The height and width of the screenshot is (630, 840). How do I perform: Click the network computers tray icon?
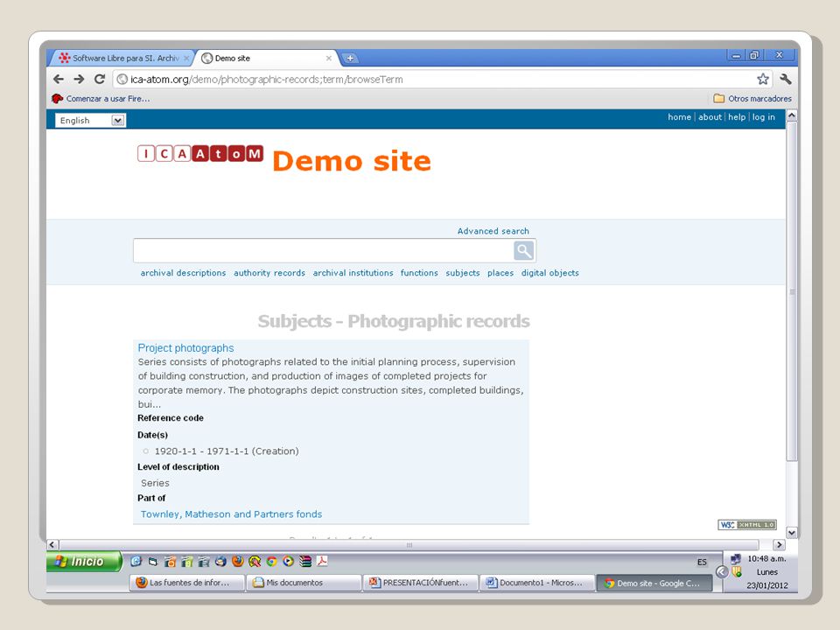click(x=736, y=559)
